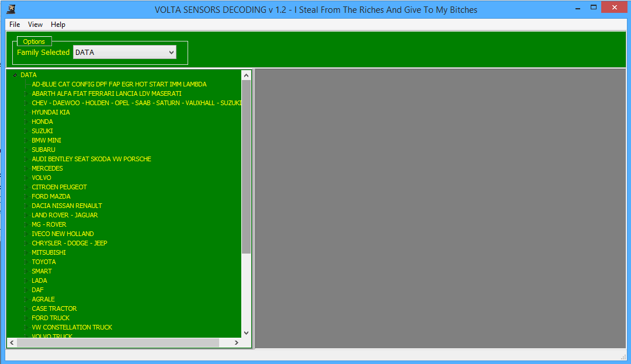Click the app icon in the title bar

click(x=11, y=9)
